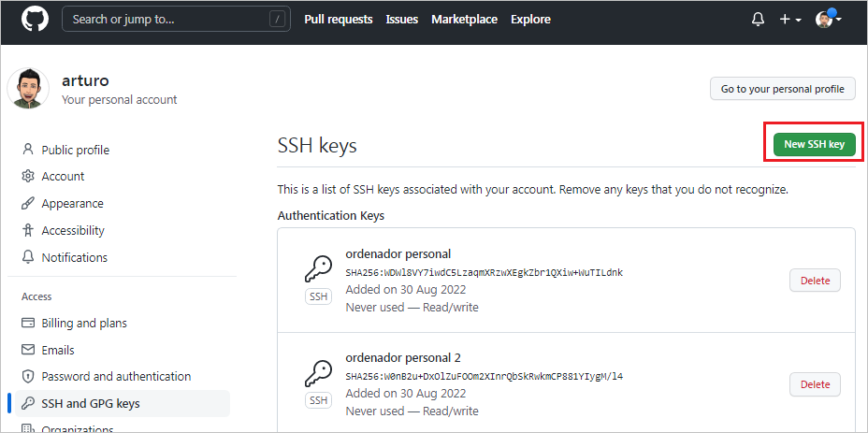The width and height of the screenshot is (868, 433).
Task: Select the SHA256:WDWl8VY7 fingerprint text
Action: click(485, 272)
